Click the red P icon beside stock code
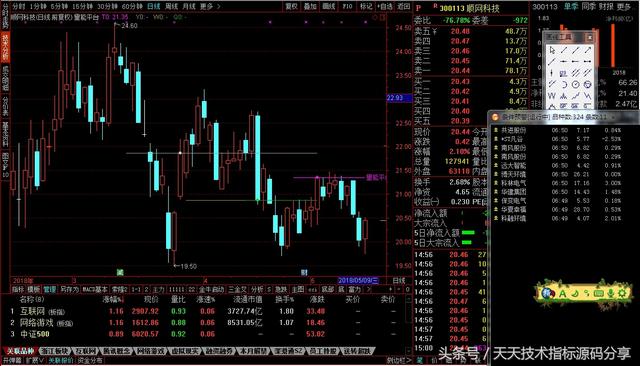640x366 pixels. pos(418,8)
